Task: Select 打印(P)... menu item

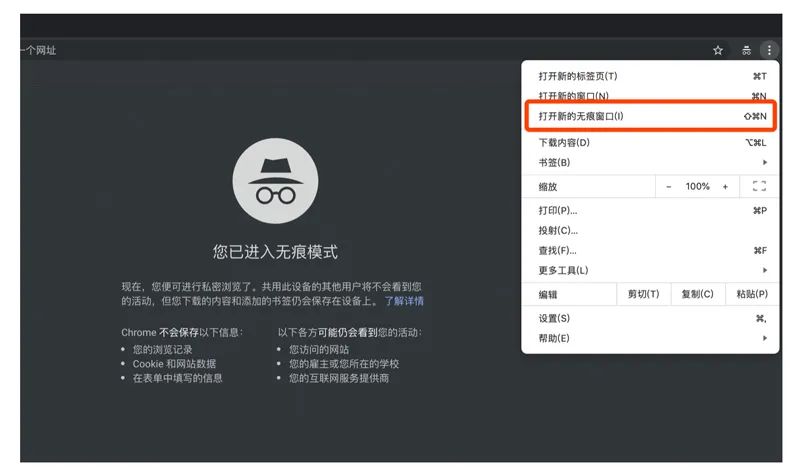Action: [x=650, y=210]
